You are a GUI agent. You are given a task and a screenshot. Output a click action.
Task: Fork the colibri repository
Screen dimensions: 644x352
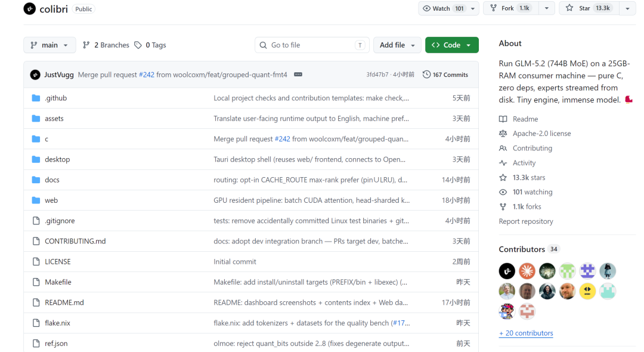tap(510, 8)
